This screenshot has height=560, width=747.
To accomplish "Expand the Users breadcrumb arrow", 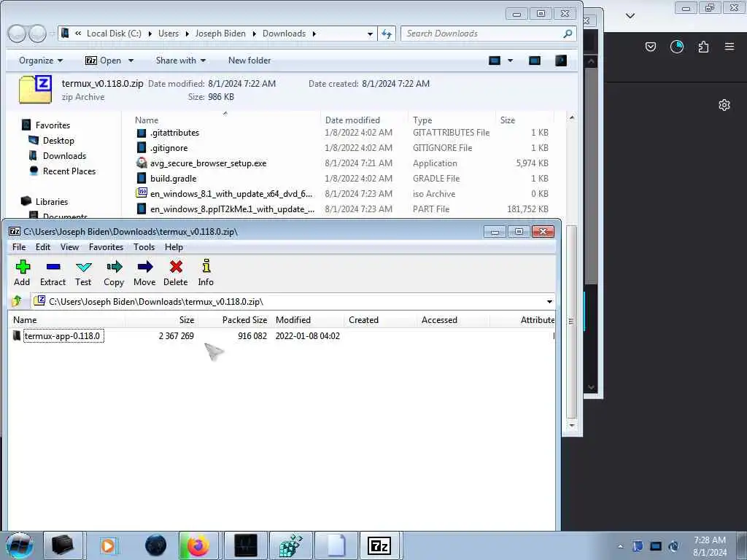I will point(187,34).
